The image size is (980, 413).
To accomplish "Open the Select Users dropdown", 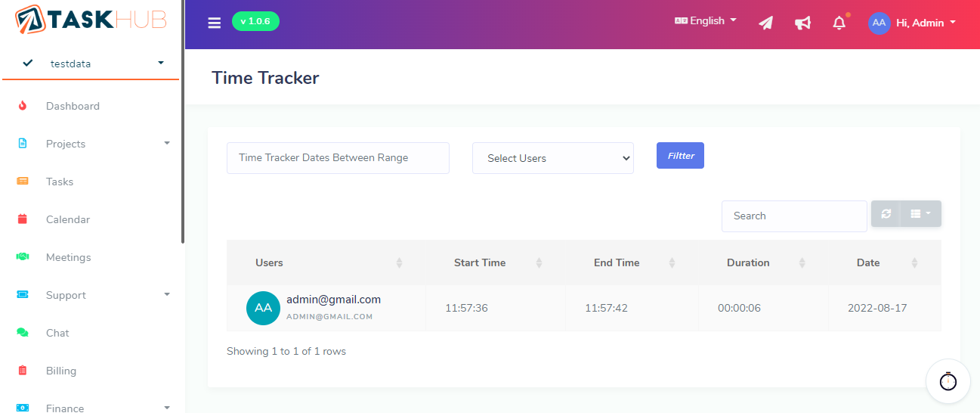I will point(553,158).
